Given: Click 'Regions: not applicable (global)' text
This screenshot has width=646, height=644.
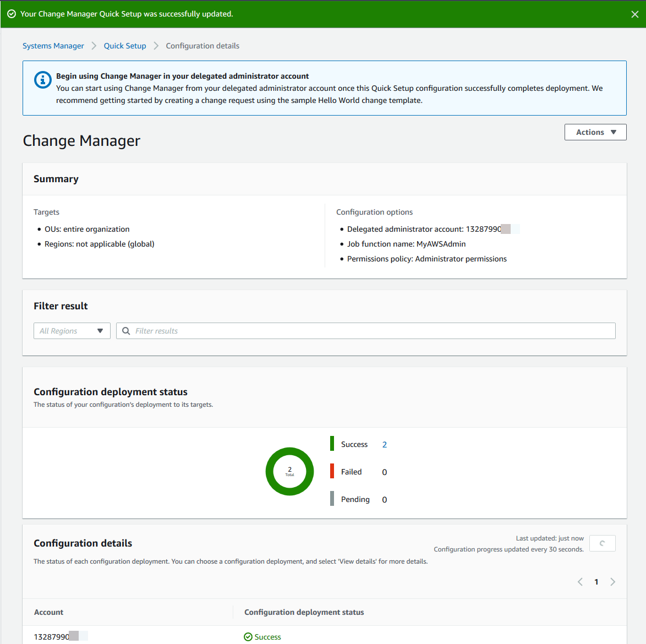Looking at the screenshot, I should pyautogui.click(x=99, y=244).
